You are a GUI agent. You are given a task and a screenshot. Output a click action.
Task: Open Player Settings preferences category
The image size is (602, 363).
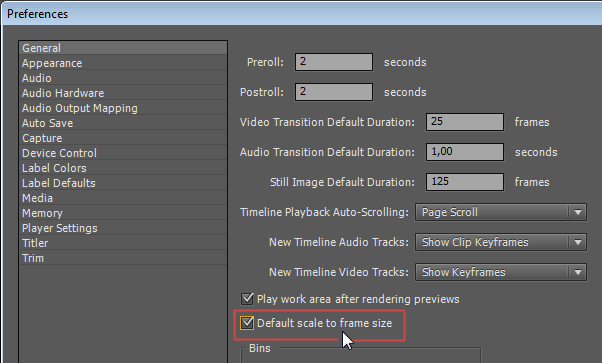pos(123,228)
